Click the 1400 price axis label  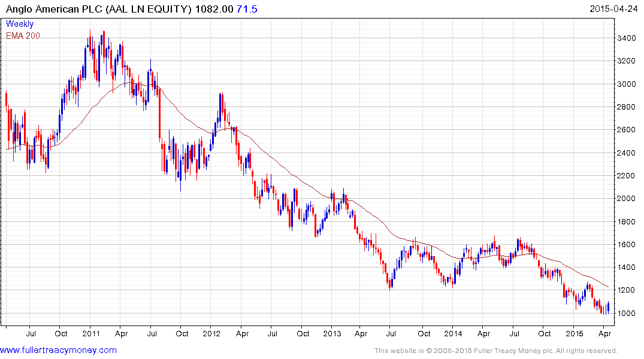(x=627, y=267)
